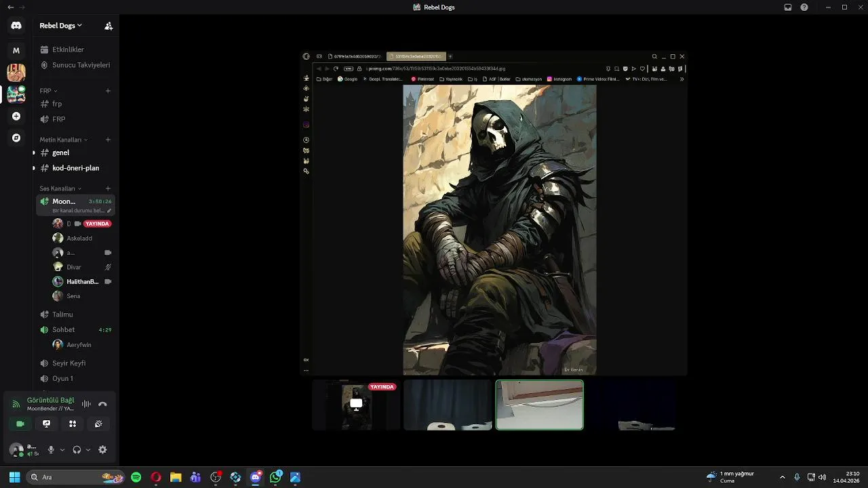Open WhatsApp from the taskbar
The width and height of the screenshot is (868, 488).
coord(275,477)
